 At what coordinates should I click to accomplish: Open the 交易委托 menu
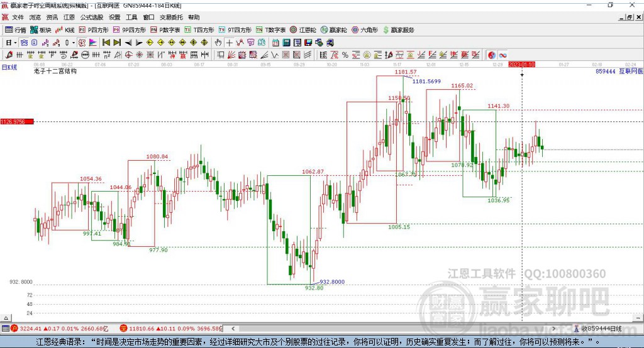pos(171,17)
